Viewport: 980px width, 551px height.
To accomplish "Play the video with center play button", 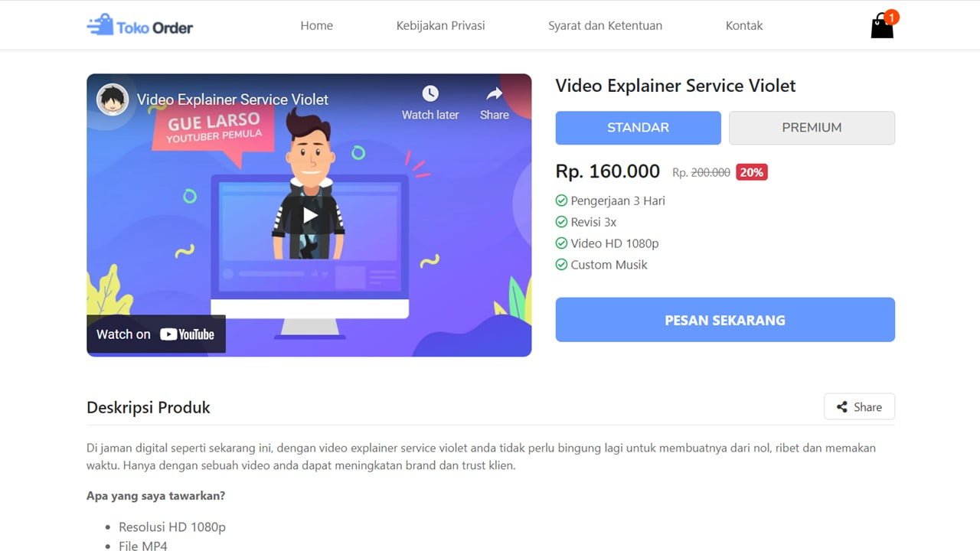I will [x=309, y=215].
